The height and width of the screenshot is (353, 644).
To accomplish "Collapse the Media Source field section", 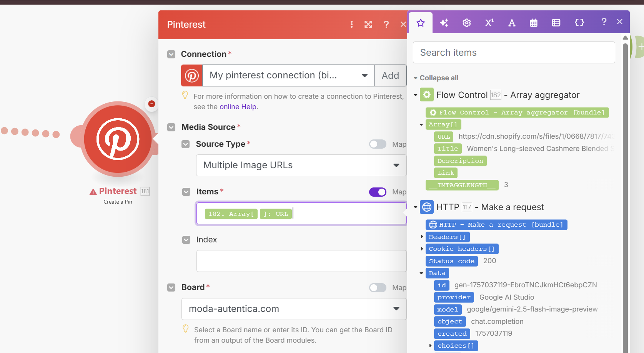I will coord(171,127).
